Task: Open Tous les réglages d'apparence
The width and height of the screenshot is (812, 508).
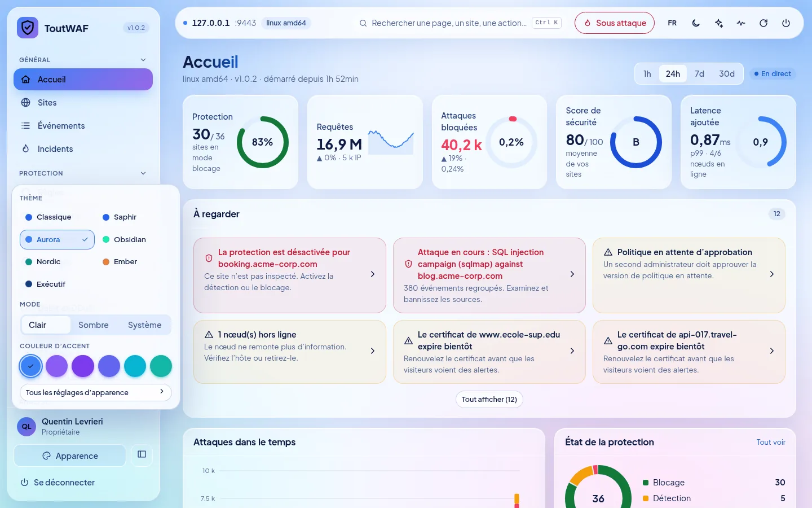Action: pyautogui.click(x=96, y=392)
